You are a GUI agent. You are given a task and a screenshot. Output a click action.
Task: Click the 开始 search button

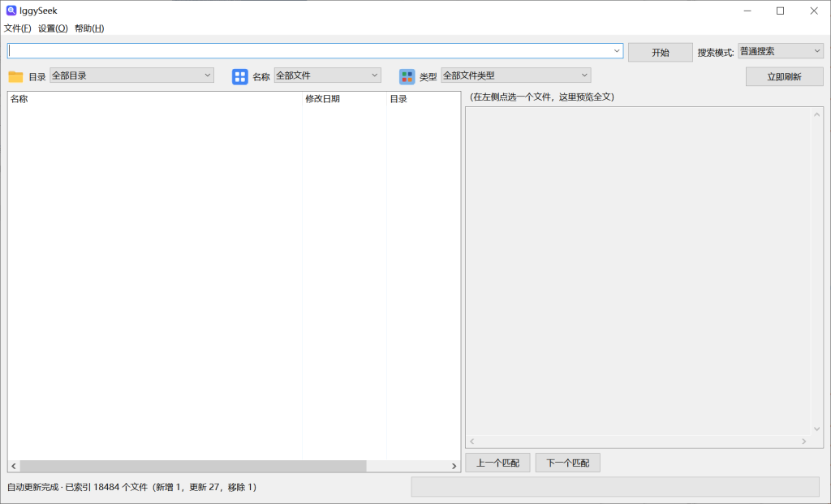coord(661,53)
